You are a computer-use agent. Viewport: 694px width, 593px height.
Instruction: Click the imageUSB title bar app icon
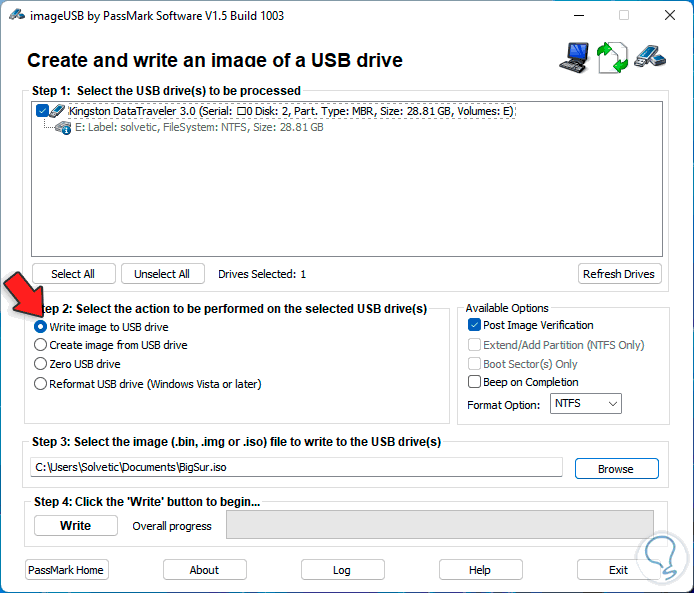click(16, 15)
